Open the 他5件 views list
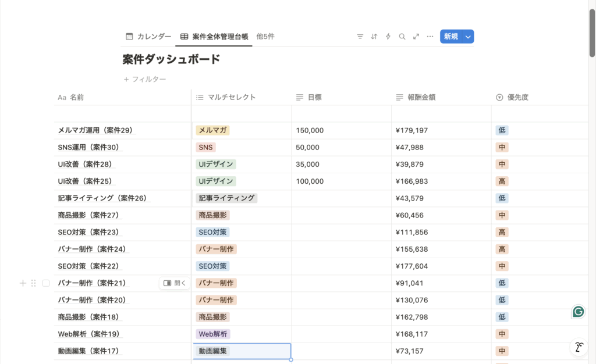 (x=265, y=37)
